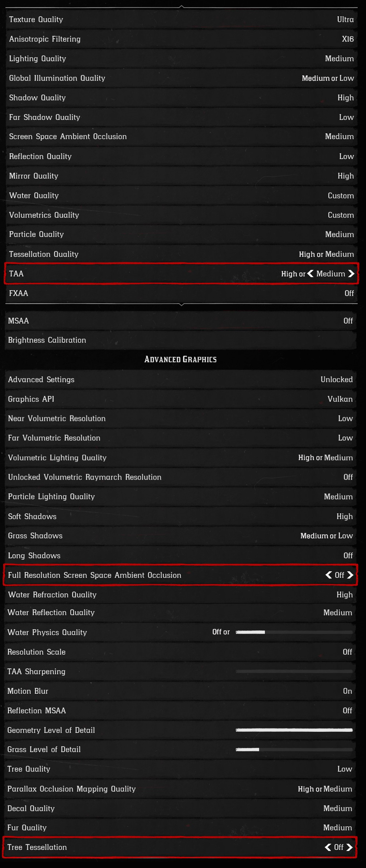
Task: Click left arrow on TAA setting
Action: (x=311, y=274)
